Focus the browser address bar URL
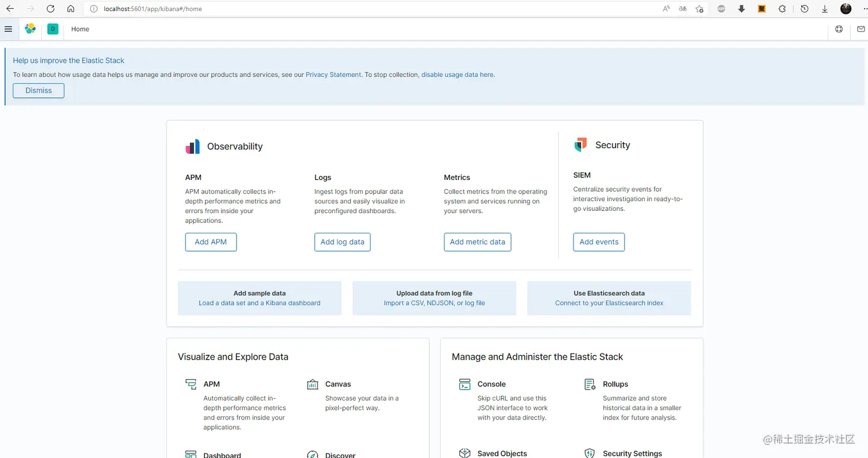 153,9
